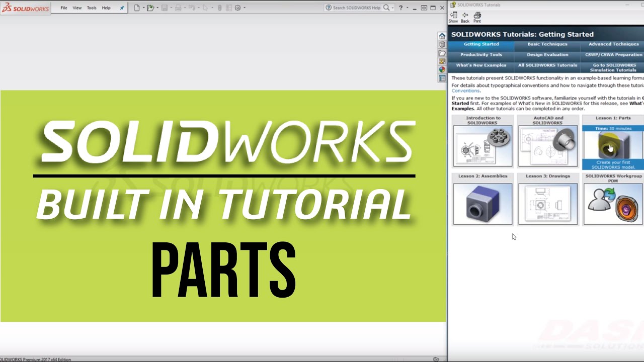Go to SOLIDWORKS Simulation Tutorials
Screen dimensions: 644x362
click(x=613, y=67)
